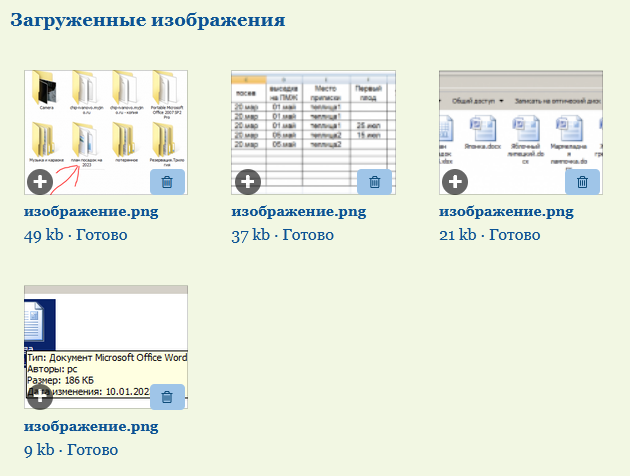This screenshot has height=476, width=630.
Task: Click plus icon on the Word tooltip thumbnail
Action: point(39,397)
